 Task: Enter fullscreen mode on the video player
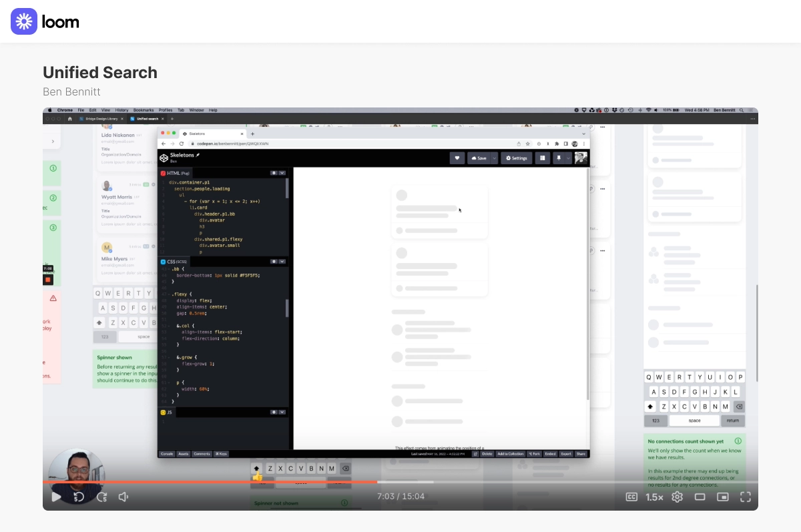[x=746, y=497]
